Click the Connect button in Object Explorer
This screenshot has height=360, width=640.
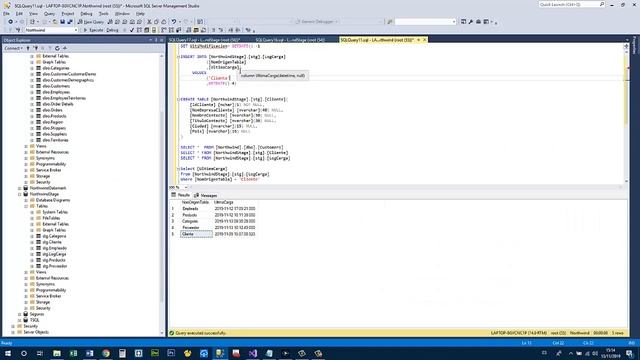tap(13, 48)
